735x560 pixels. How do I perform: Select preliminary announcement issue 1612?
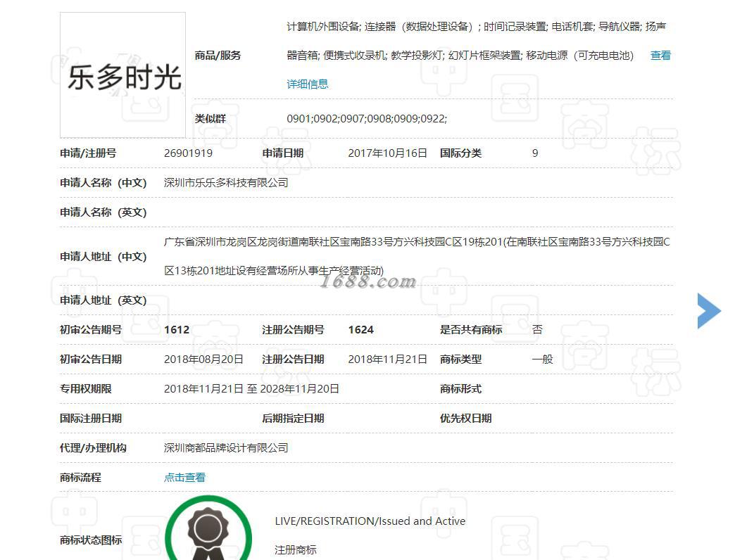(x=177, y=330)
